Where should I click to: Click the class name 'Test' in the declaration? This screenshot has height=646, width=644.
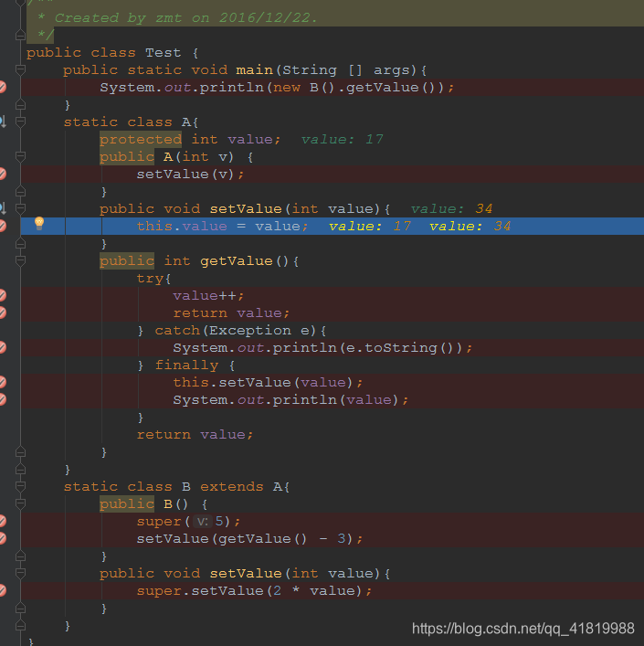pos(164,53)
